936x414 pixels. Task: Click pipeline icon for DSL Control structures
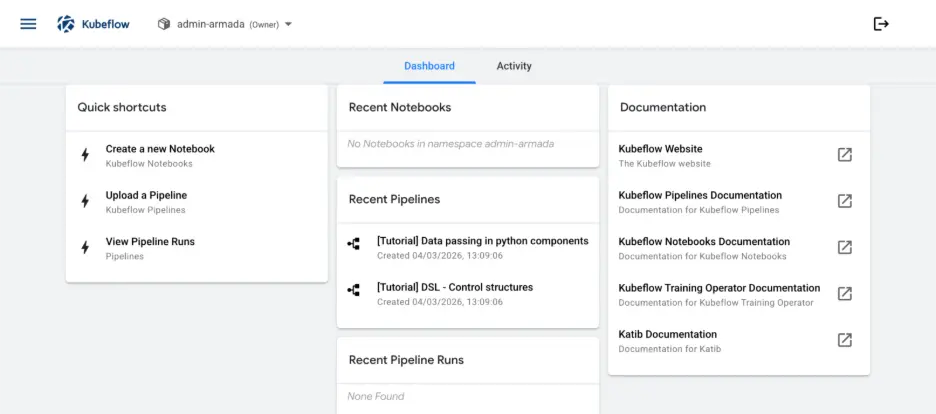click(353, 291)
